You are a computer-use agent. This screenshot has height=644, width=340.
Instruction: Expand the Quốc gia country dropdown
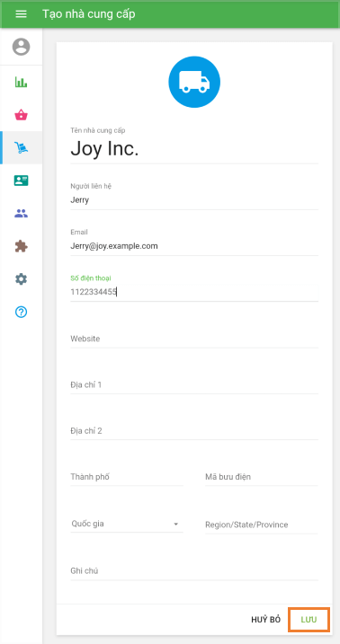pyautogui.click(x=127, y=524)
